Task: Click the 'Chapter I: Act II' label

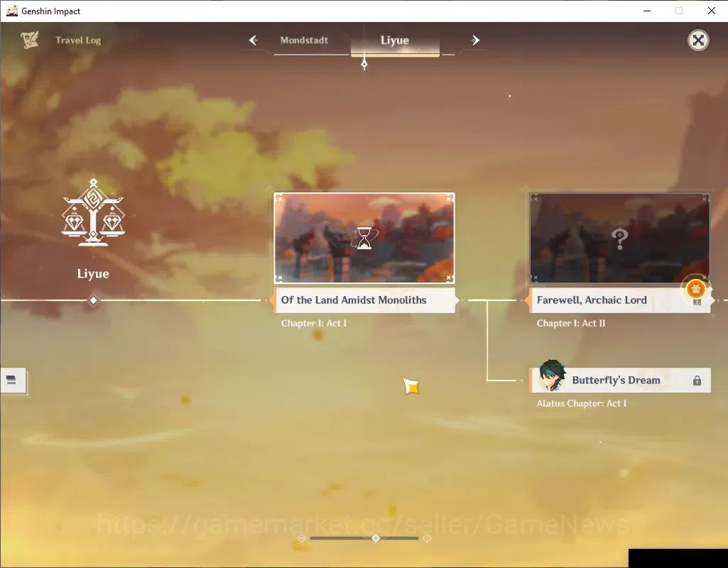Action: click(571, 324)
